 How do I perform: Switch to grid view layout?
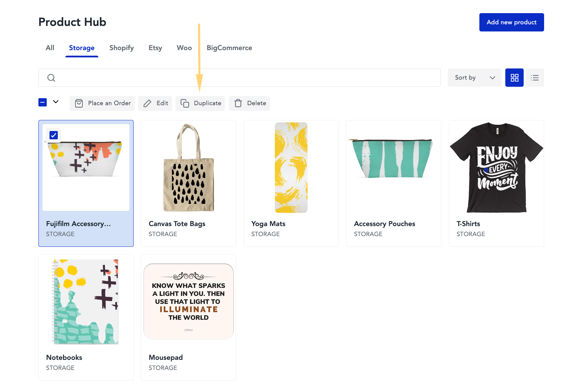pyautogui.click(x=514, y=78)
